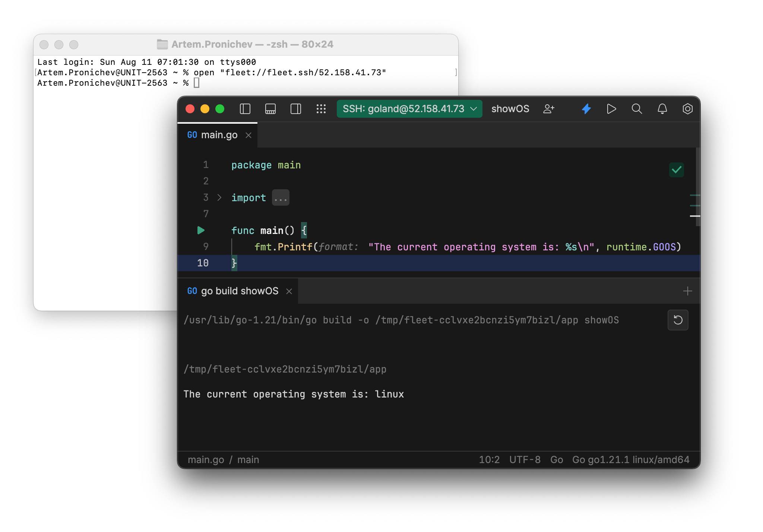763x532 pixels.
Task: Click the showOS run configuration name
Action: pos(510,109)
